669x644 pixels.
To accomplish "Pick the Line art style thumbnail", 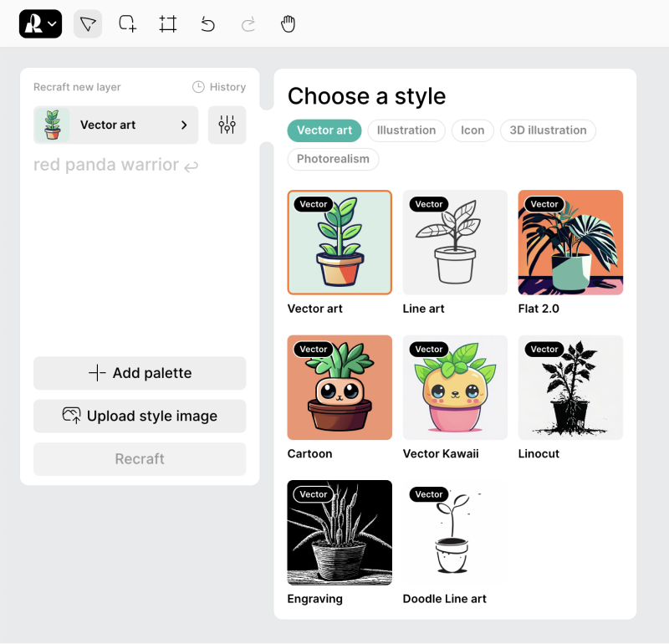I will coord(455,243).
